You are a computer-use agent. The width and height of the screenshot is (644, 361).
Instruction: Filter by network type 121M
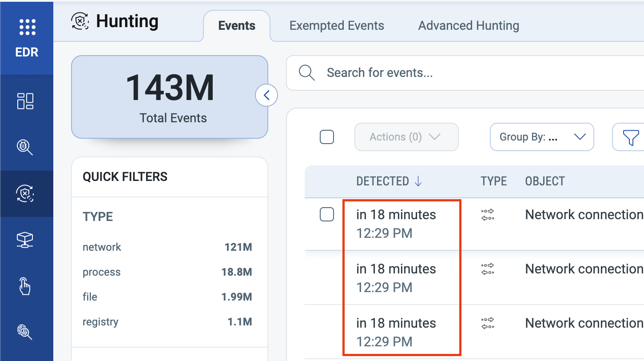[167, 247]
